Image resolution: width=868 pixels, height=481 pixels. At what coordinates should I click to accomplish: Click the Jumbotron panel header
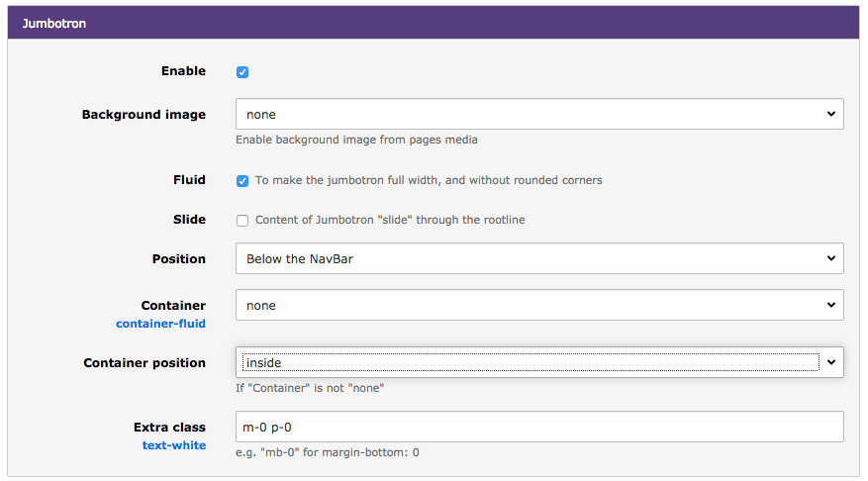pos(433,23)
